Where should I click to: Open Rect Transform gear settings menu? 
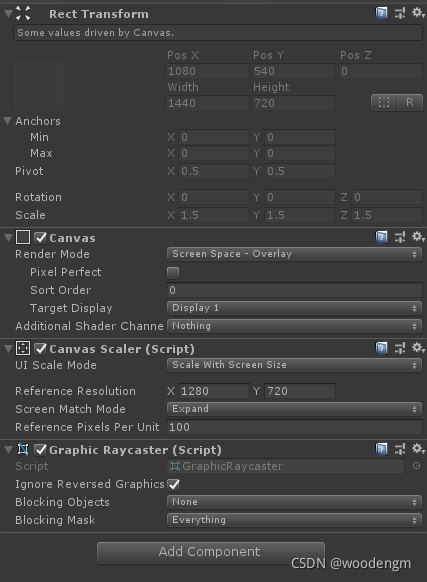point(418,13)
